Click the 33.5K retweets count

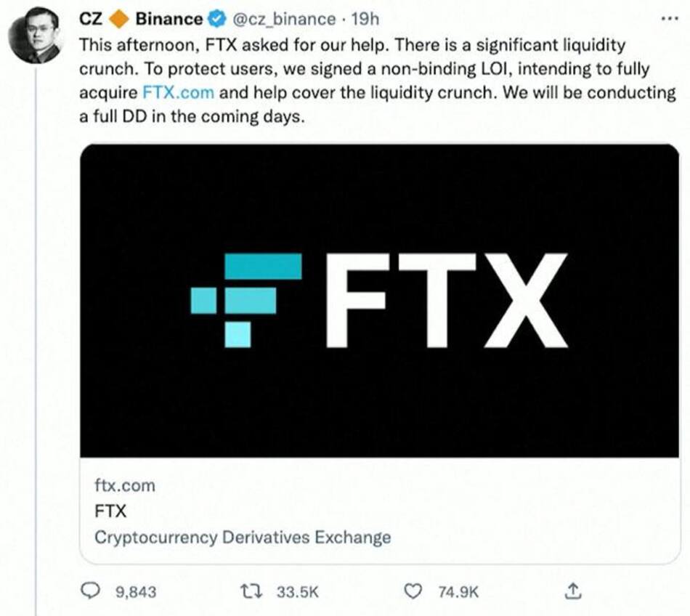click(298, 592)
